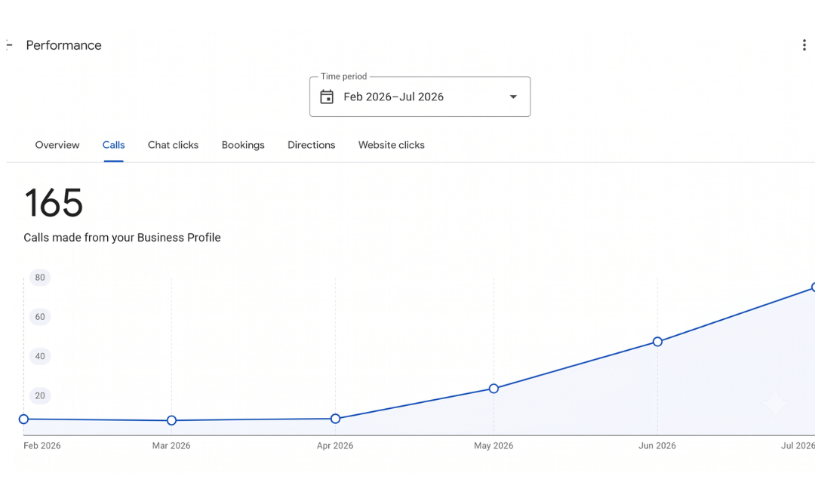Image resolution: width=815 pixels, height=504 pixels.
Task: Click the calendar icon in Time period
Action: tap(327, 97)
